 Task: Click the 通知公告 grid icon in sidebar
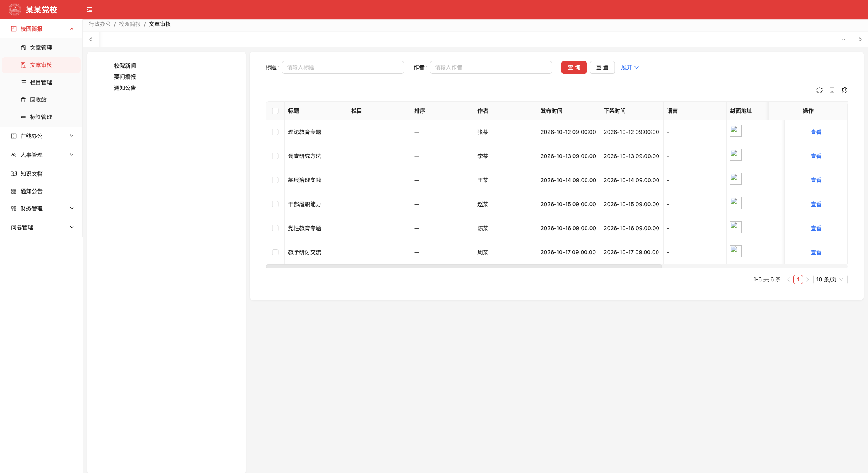[14, 191]
